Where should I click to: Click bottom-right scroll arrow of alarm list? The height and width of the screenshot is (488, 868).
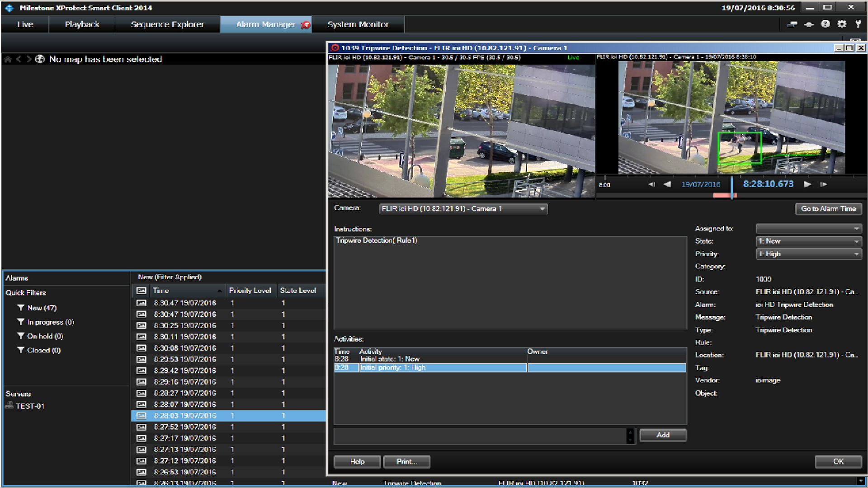pos(860,481)
